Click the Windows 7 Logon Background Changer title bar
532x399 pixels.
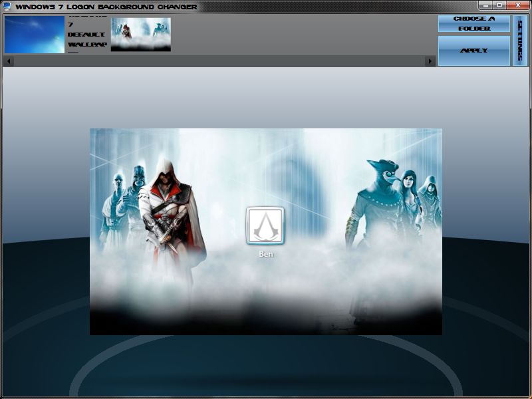[106, 6]
